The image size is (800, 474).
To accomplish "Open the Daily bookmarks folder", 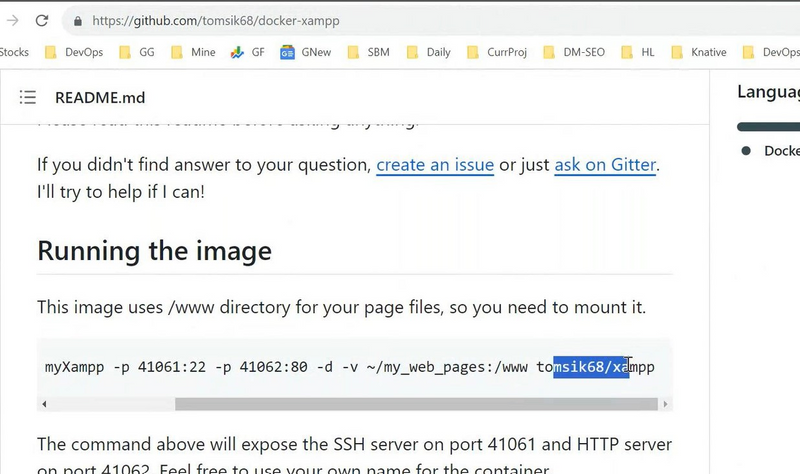I will (428, 52).
